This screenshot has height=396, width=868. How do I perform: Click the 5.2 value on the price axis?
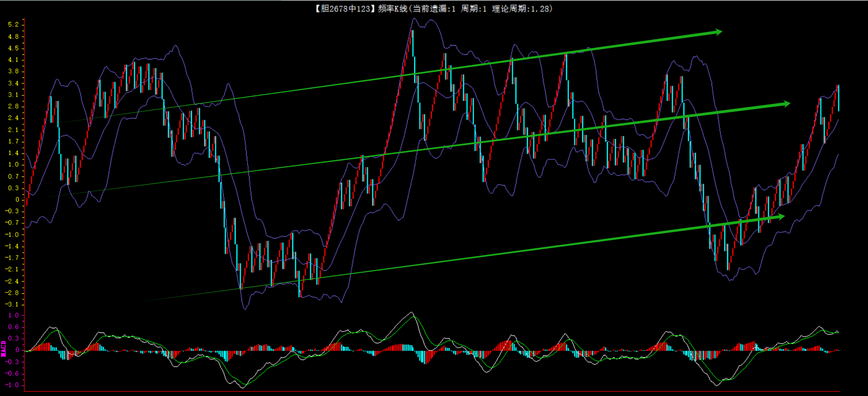coord(13,24)
